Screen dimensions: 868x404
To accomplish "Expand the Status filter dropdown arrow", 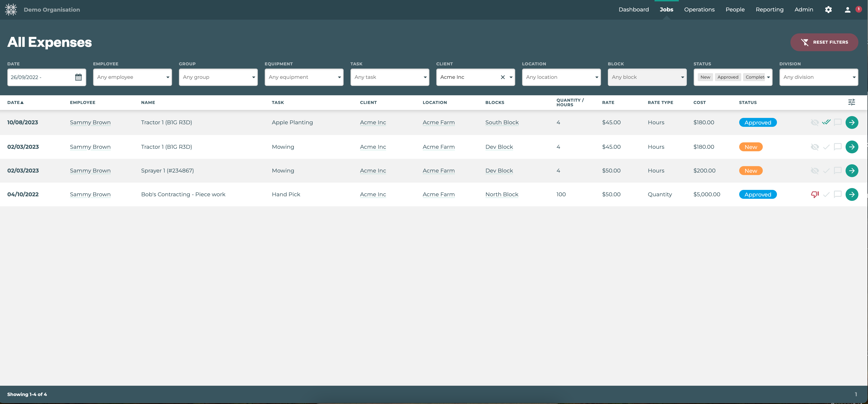I will click(768, 77).
